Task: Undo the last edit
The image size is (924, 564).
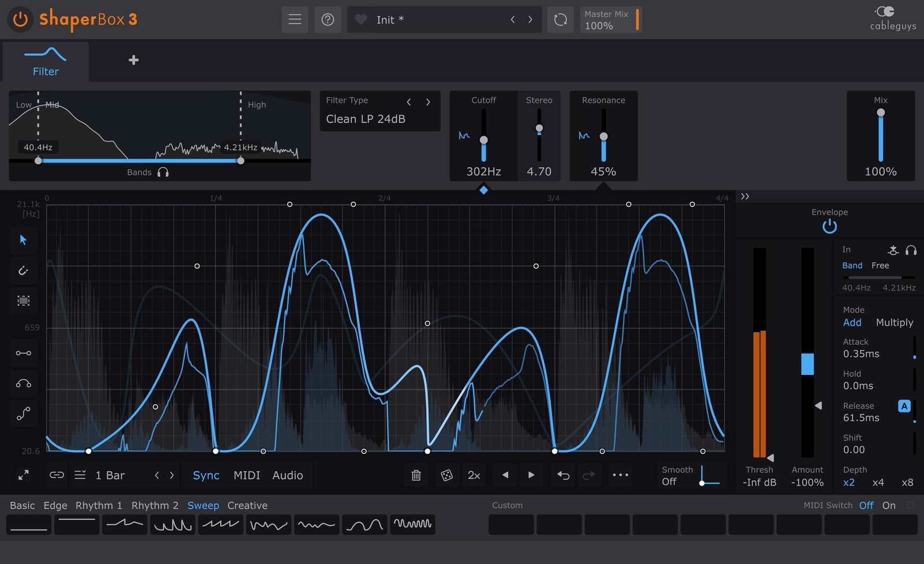Action: point(562,475)
